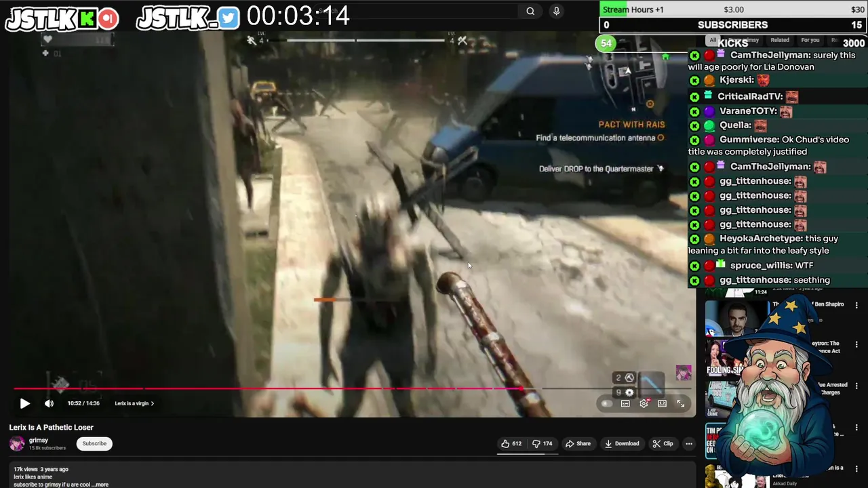Image resolution: width=868 pixels, height=488 pixels.
Task: Open the grimsy channel name link
Action: [x=39, y=441]
